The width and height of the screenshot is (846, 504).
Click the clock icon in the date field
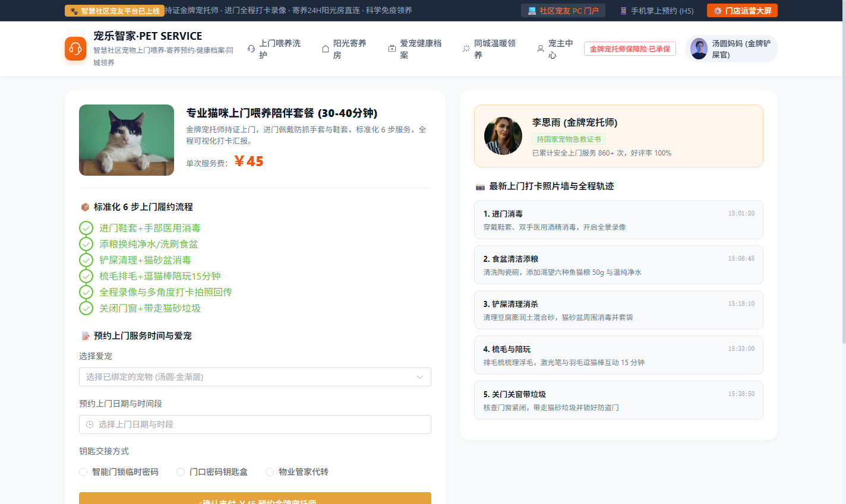(90, 424)
